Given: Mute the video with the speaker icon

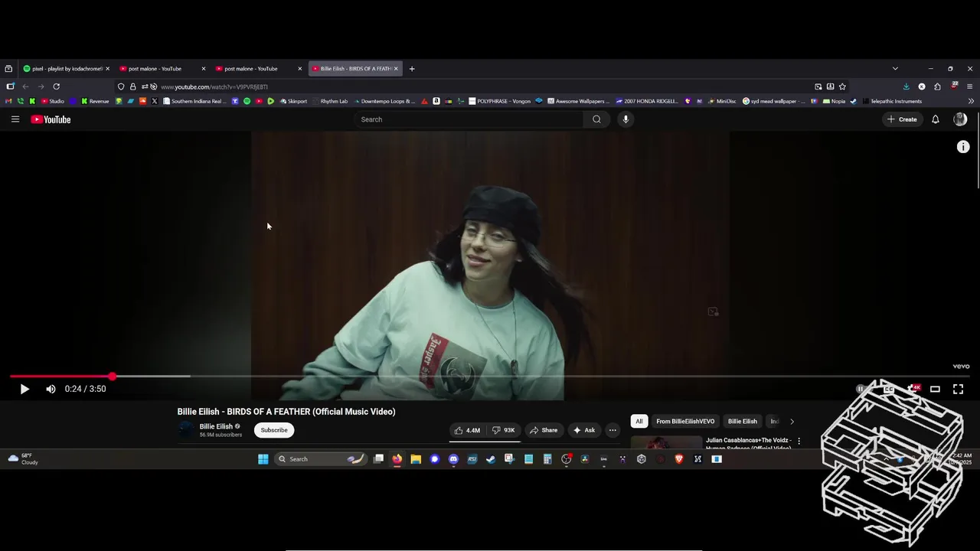Looking at the screenshot, I should point(51,389).
